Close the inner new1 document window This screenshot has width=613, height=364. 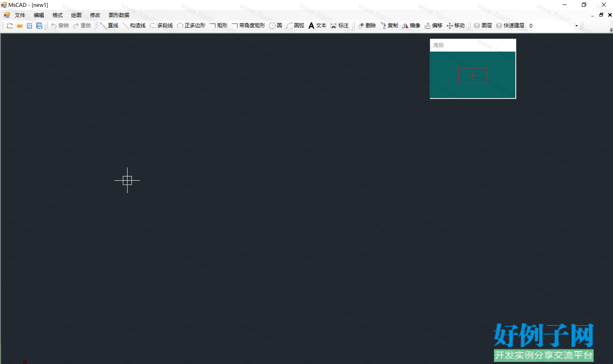[610, 15]
